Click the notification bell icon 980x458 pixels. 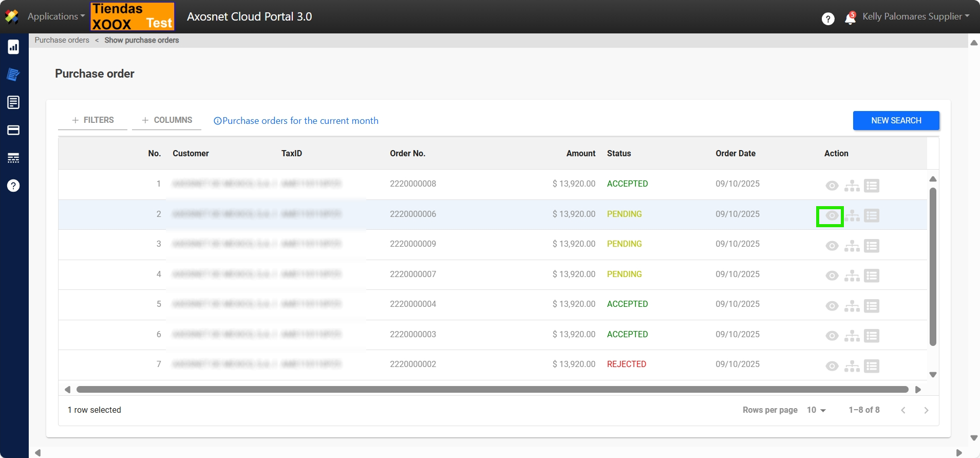tap(850, 19)
